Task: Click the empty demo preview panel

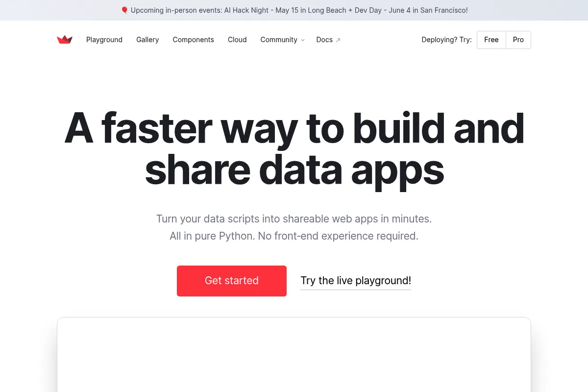Action: [x=294, y=355]
